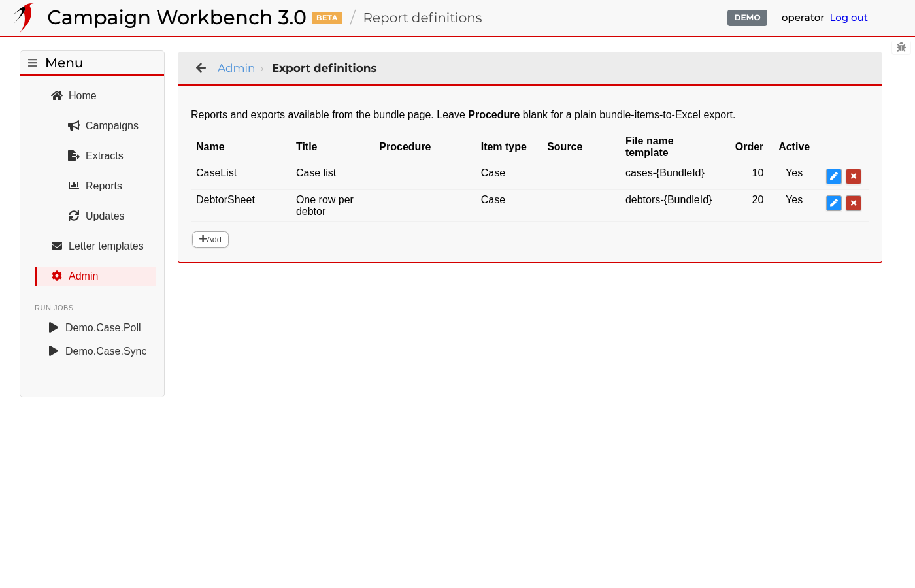Click the Log out link
Image resolution: width=915 pixels, height=588 pixels.
click(x=848, y=18)
